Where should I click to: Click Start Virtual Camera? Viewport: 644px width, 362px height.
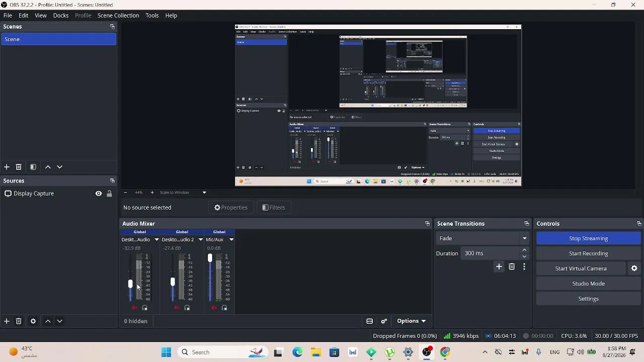tap(581, 268)
